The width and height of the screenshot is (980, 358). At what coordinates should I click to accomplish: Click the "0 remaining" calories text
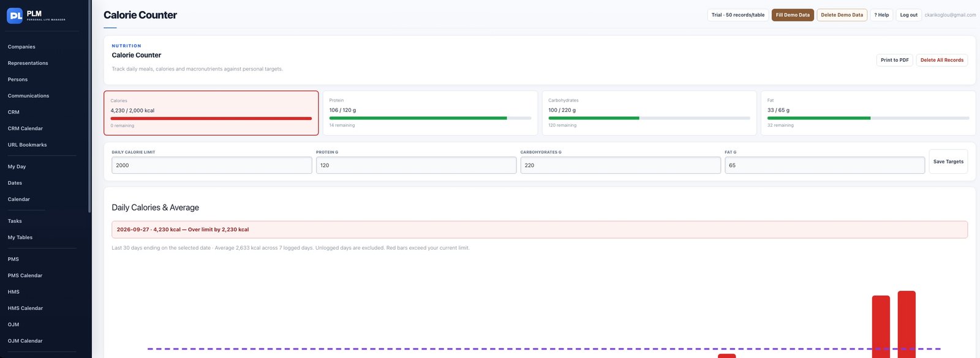(x=123, y=126)
